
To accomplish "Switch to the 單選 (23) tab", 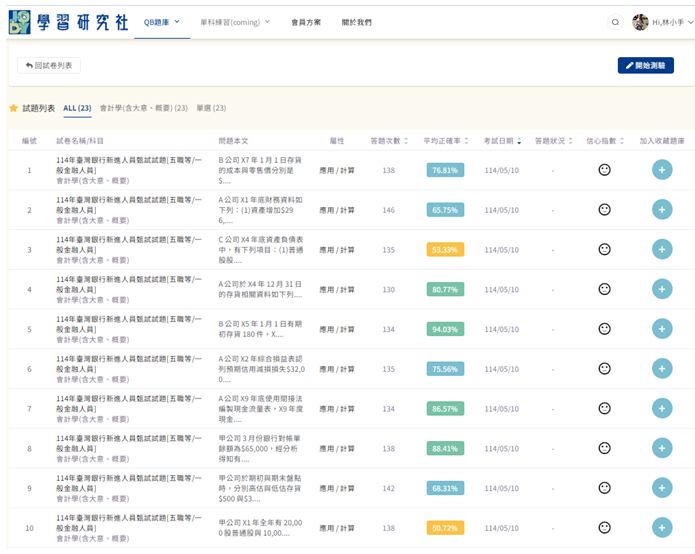I will point(211,107).
